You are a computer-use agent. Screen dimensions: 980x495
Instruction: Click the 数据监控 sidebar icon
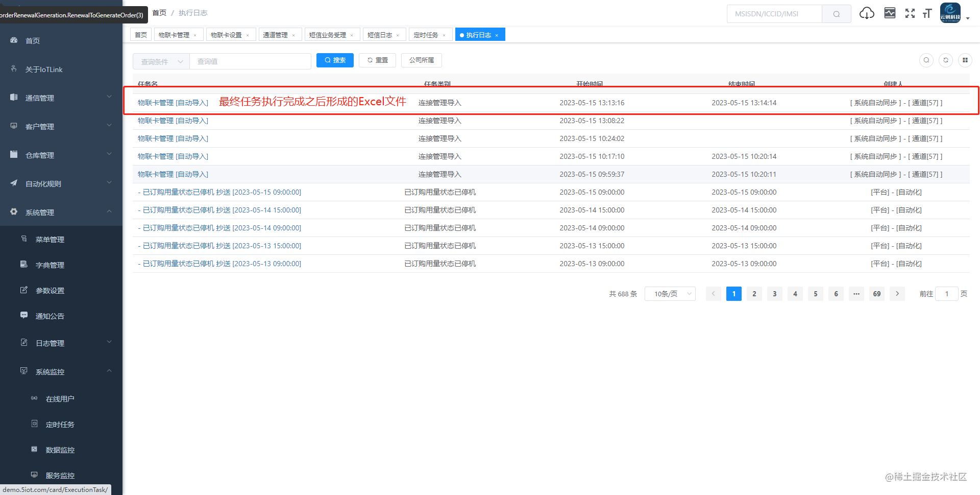(x=34, y=450)
